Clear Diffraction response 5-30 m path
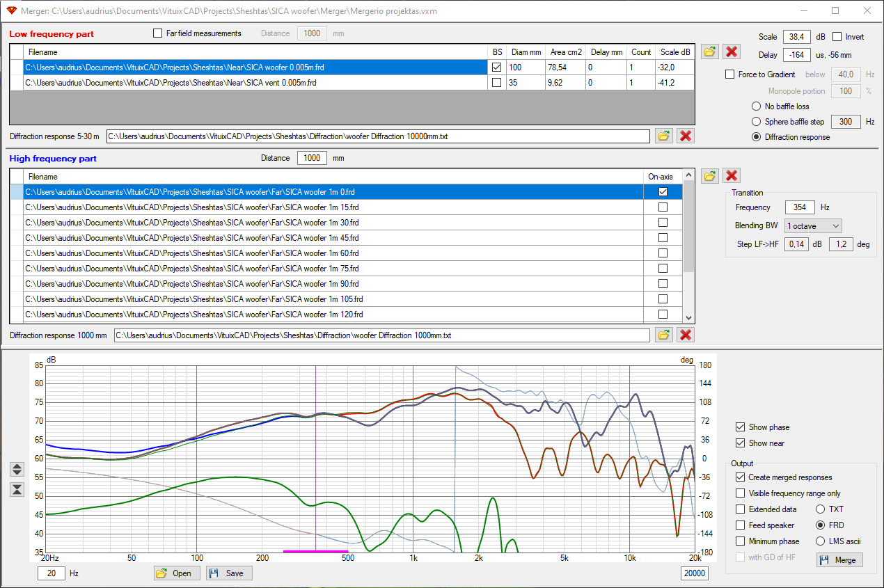Image resolution: width=884 pixels, height=588 pixels. tap(686, 136)
